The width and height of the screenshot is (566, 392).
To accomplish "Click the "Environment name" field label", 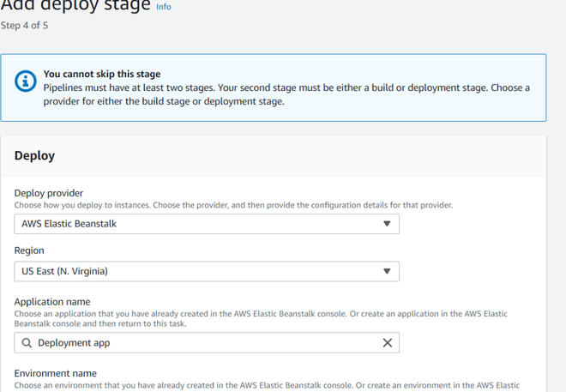I will pos(56,373).
